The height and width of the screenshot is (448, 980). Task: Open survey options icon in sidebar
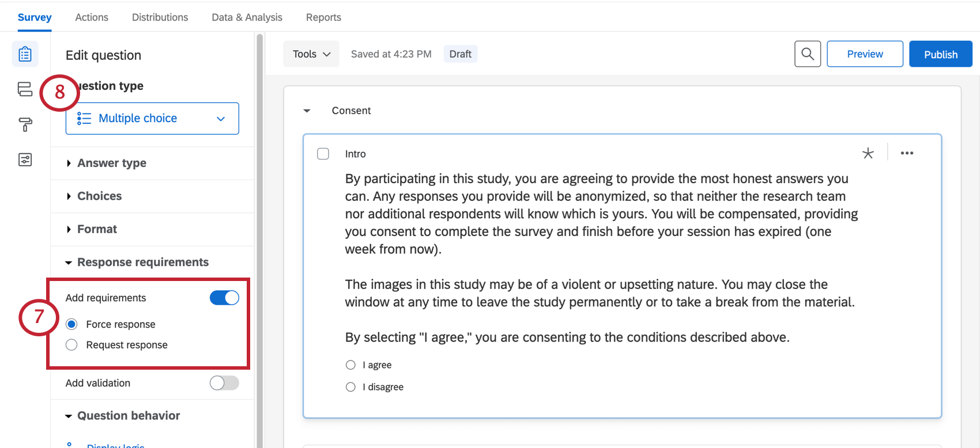click(x=25, y=160)
